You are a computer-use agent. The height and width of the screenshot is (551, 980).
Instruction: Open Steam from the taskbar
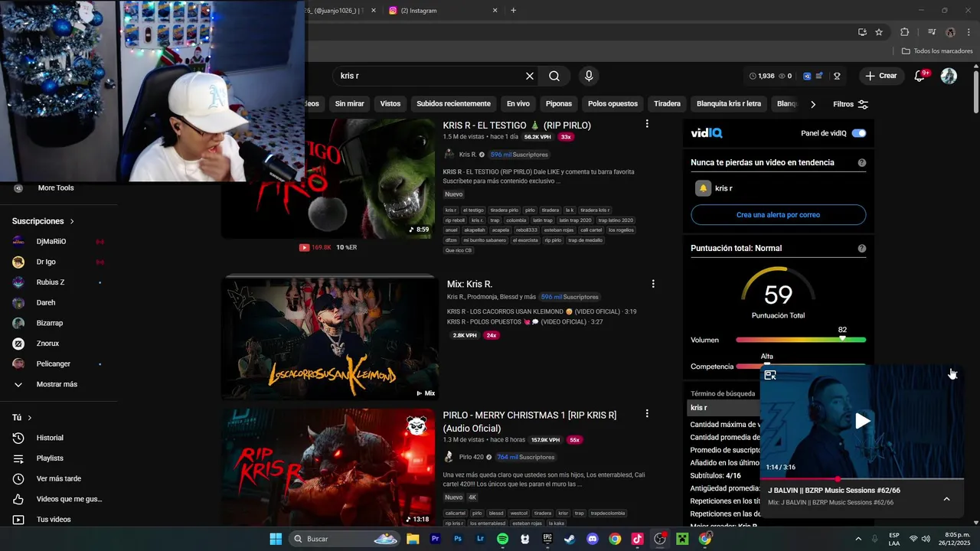click(x=570, y=539)
